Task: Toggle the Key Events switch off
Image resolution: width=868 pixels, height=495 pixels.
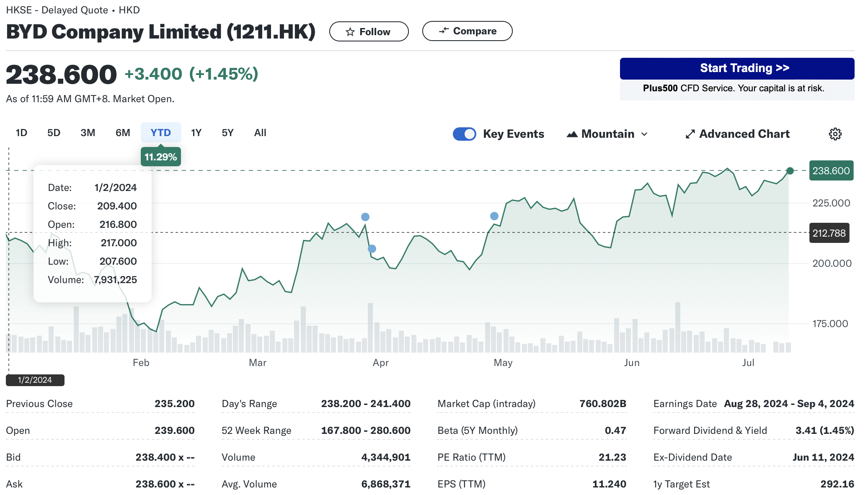Action: point(464,134)
